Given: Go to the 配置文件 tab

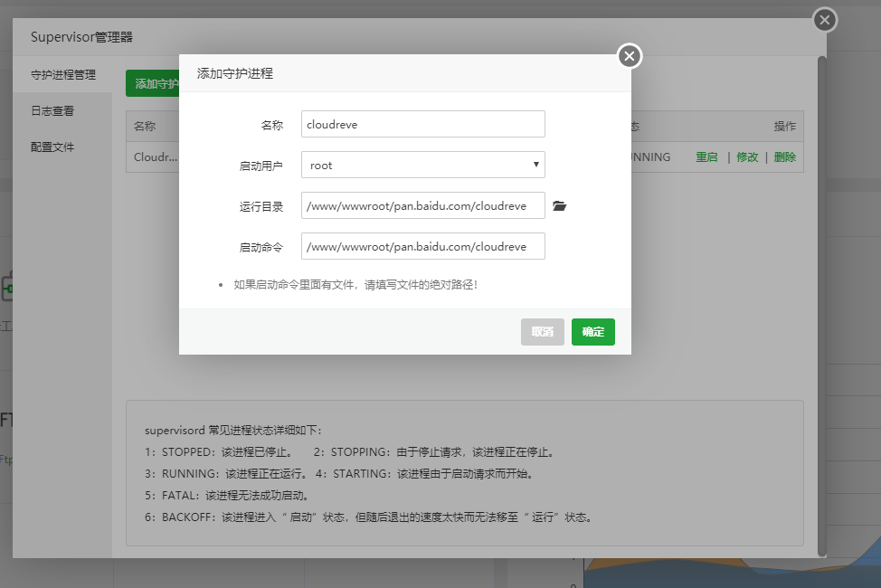Looking at the screenshot, I should [52, 147].
